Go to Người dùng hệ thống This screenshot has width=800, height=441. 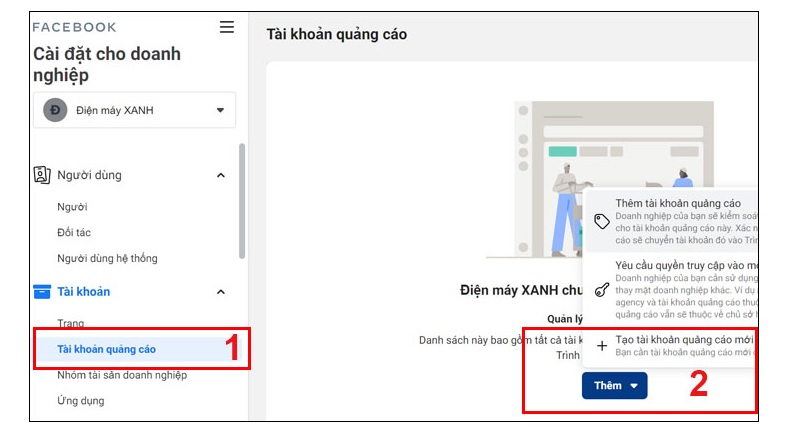click(x=107, y=259)
